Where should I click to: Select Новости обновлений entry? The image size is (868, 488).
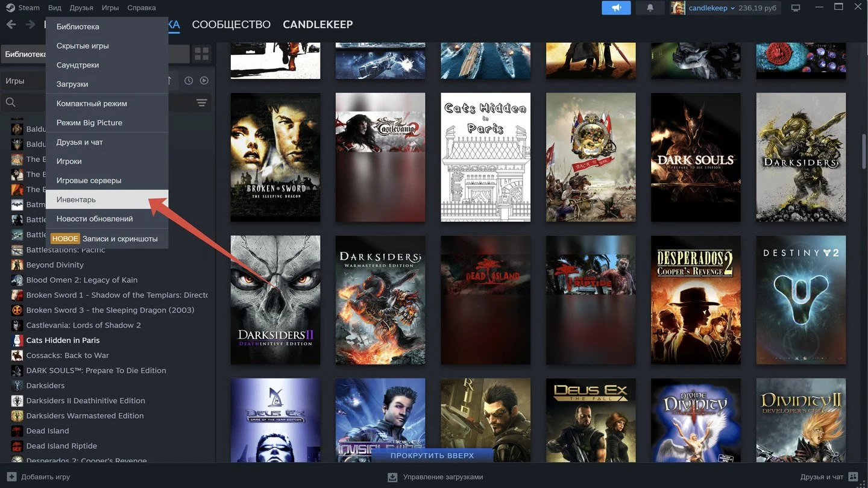coord(107,219)
